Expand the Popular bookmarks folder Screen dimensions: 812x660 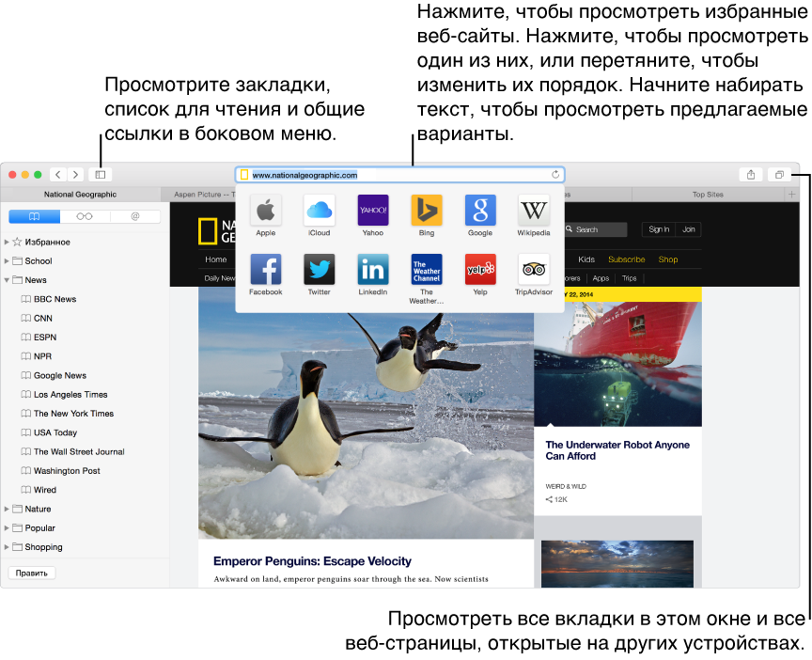[x=7, y=528]
